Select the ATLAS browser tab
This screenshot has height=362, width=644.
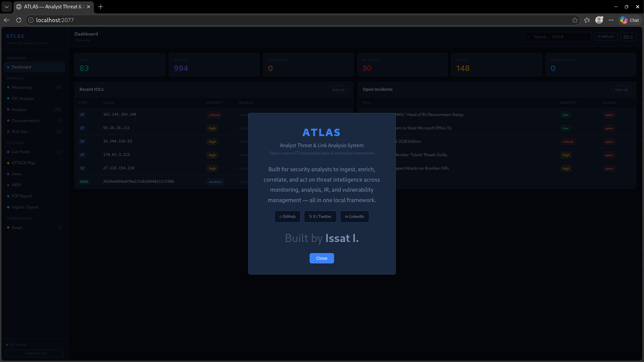point(54,7)
